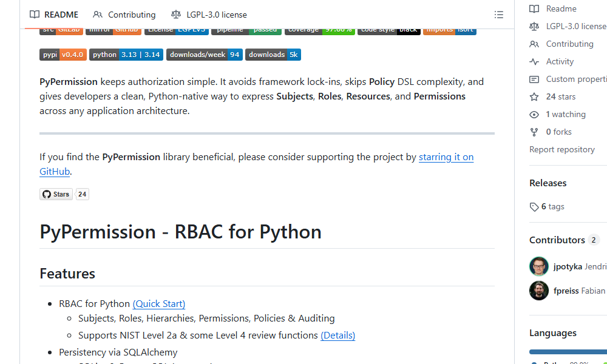Screen dimensions: 607x364
Task: Click the people icon next to sidebar Contributing
Action: click(534, 44)
